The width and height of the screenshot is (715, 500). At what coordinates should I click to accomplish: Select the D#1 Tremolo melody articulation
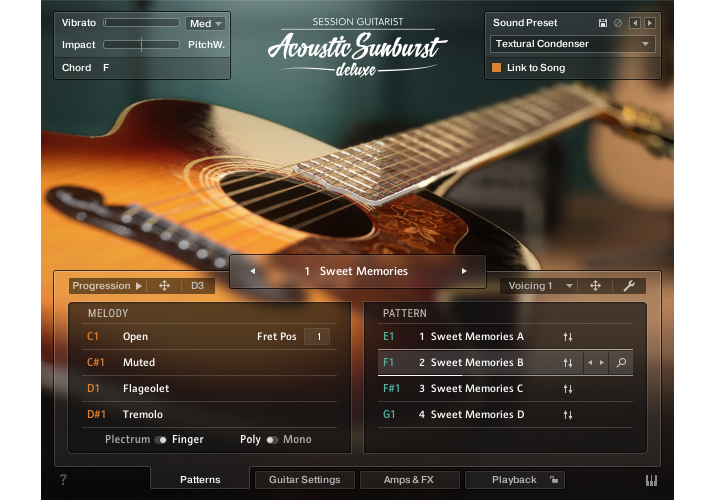click(x=209, y=414)
